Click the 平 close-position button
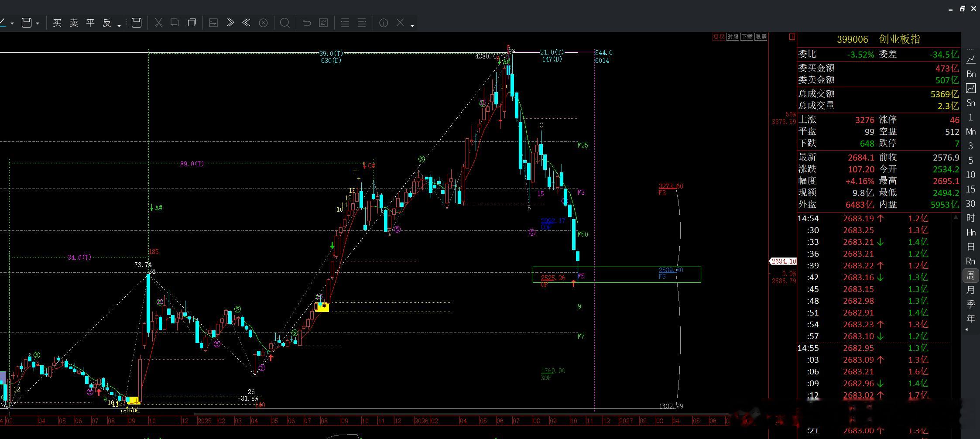 (90, 23)
